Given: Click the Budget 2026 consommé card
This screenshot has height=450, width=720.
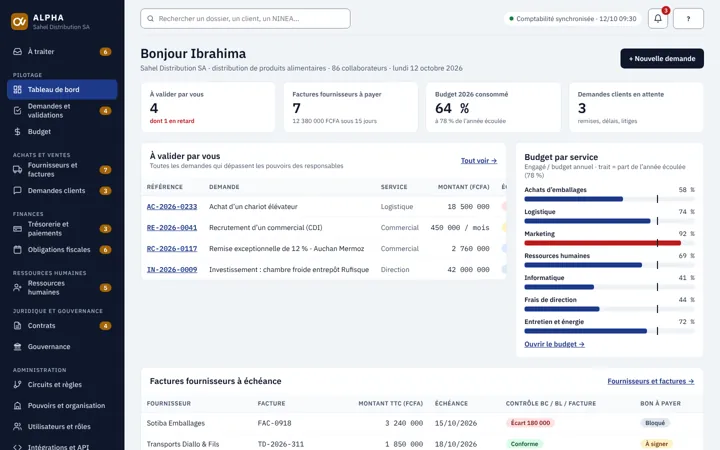Looking at the screenshot, I should point(493,107).
